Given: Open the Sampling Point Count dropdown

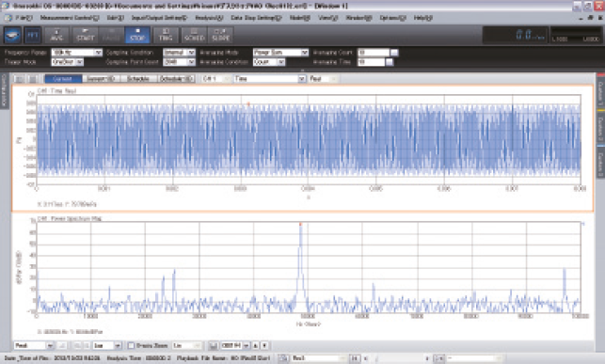Looking at the screenshot, I should coord(179,62).
